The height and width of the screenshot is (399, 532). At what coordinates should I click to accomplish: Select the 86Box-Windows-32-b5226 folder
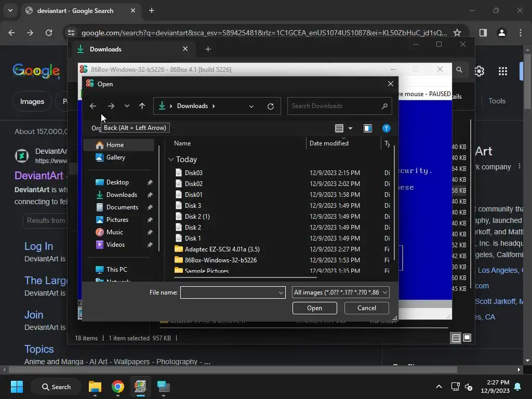tap(220, 260)
